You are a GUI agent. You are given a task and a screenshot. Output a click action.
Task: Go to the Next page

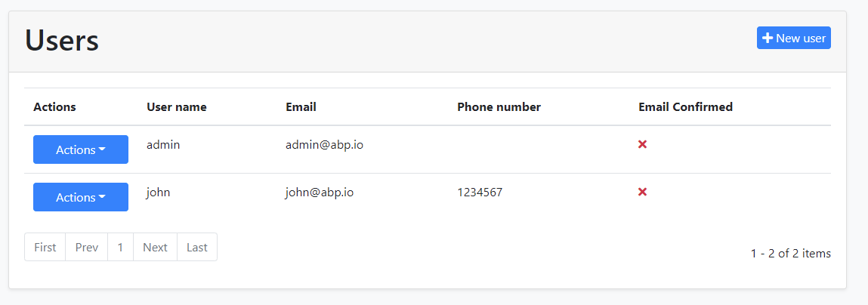click(155, 247)
